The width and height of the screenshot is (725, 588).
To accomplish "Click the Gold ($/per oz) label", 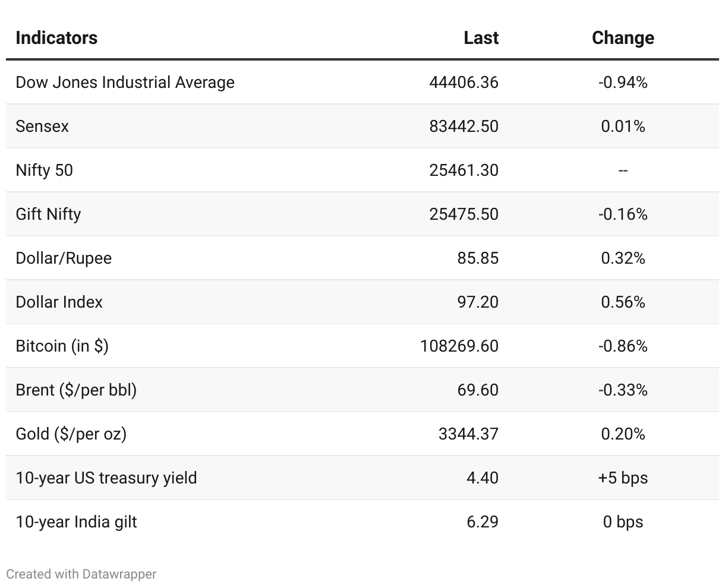I will point(71,434).
